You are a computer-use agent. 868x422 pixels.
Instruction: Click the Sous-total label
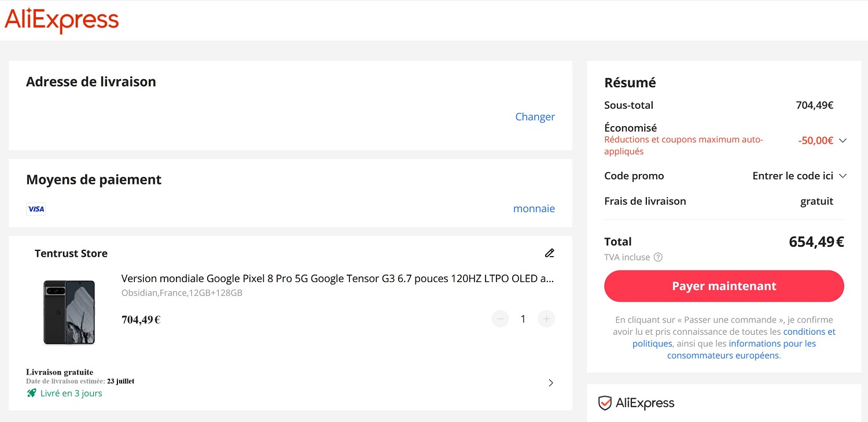tap(628, 105)
